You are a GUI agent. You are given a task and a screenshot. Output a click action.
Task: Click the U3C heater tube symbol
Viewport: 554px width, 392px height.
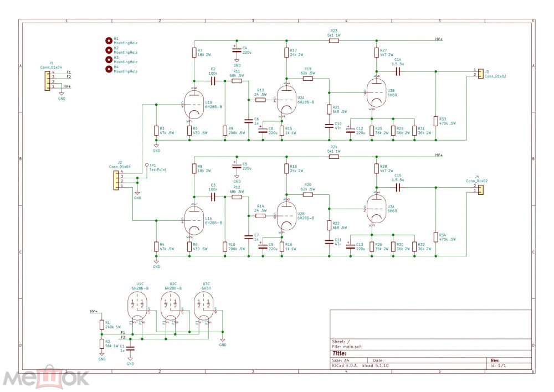(204, 306)
